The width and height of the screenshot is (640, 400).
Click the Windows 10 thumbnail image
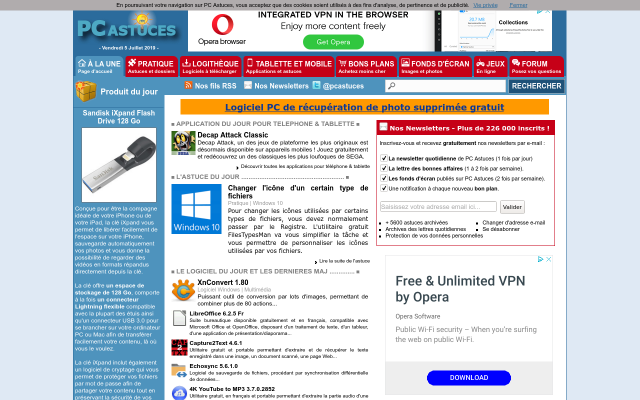point(196,209)
